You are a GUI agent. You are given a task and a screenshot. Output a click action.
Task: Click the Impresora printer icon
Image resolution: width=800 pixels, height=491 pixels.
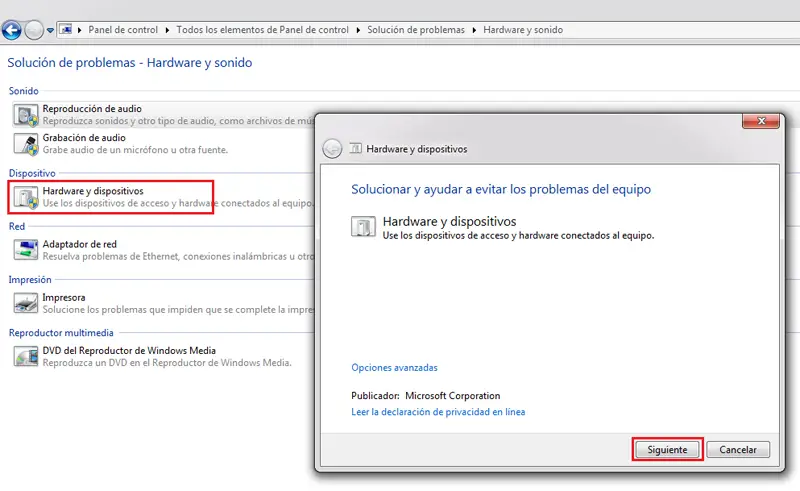click(26, 303)
